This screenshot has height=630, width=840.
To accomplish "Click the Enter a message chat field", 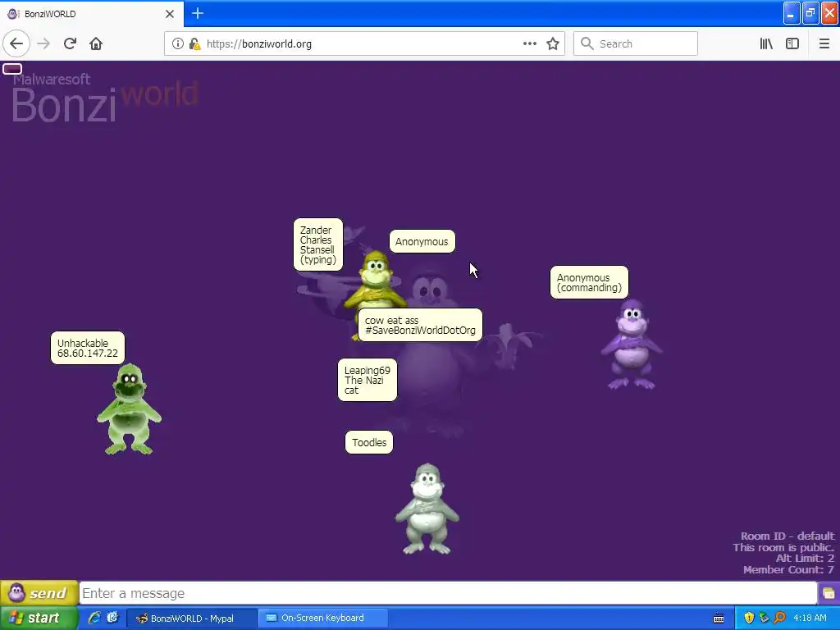I will pos(448,593).
